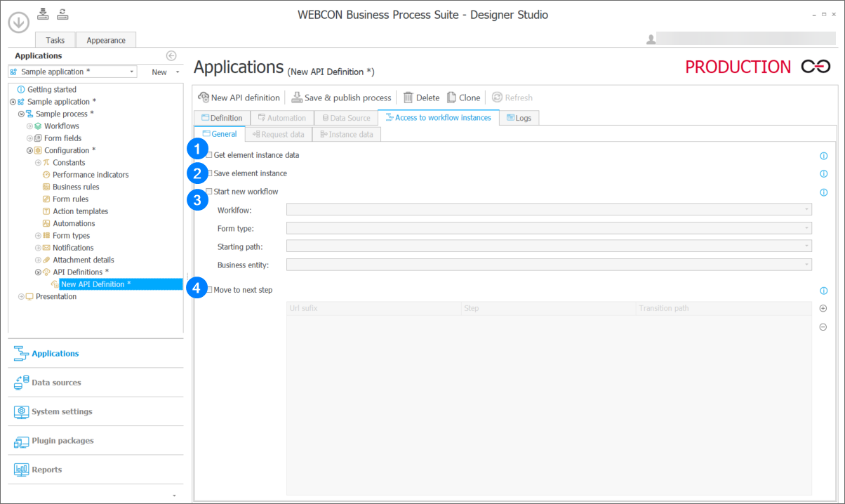The image size is (845, 504).
Task: Click the Step column header
Action: [549, 308]
